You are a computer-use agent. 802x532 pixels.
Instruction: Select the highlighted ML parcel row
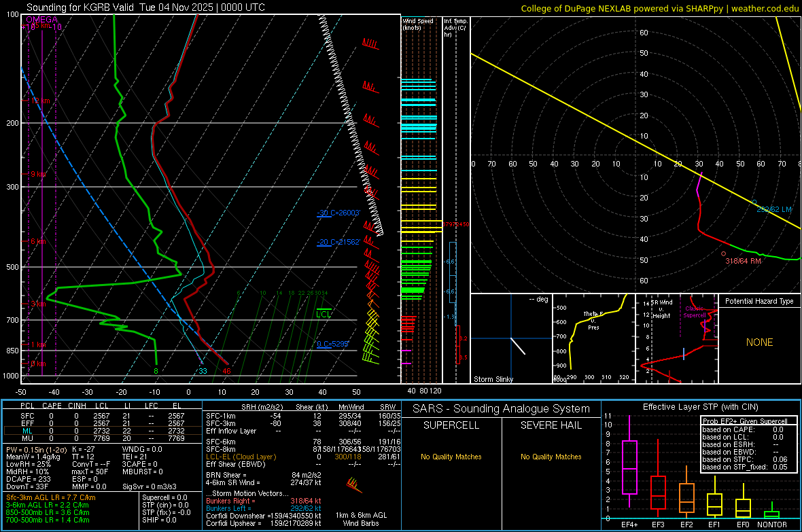(x=103, y=431)
